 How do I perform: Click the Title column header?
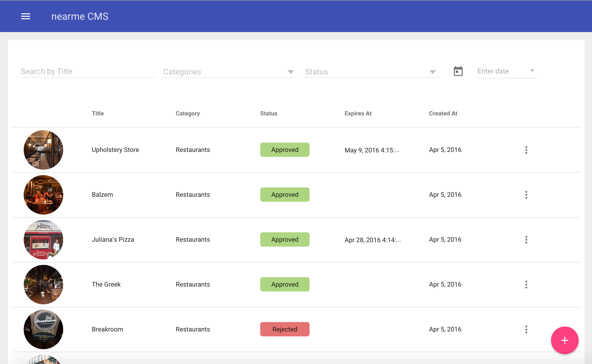pos(98,113)
